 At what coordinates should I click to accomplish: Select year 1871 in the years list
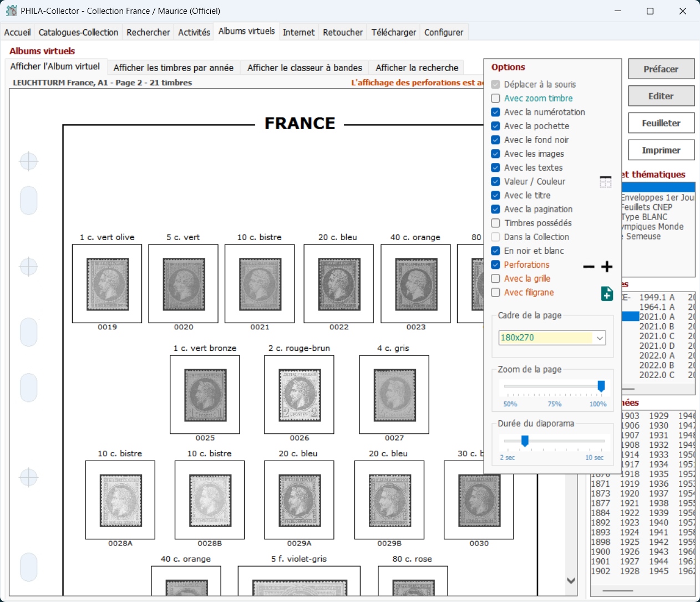600,484
